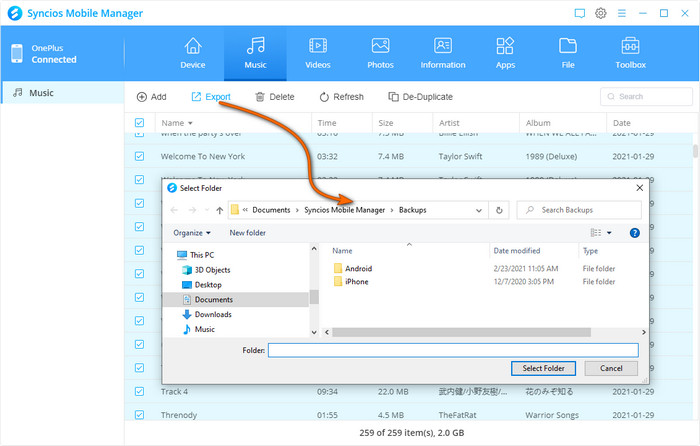Image resolution: width=700 pixels, height=446 pixels.
Task: Open the settings gear icon
Action: click(601, 13)
